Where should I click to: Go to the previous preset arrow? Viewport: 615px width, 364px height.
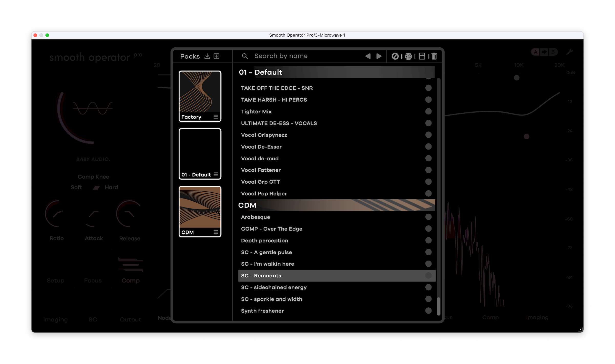tap(368, 56)
